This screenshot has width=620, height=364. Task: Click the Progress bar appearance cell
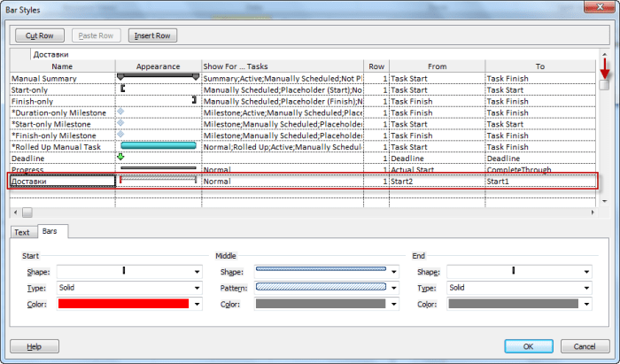pyautogui.click(x=158, y=168)
